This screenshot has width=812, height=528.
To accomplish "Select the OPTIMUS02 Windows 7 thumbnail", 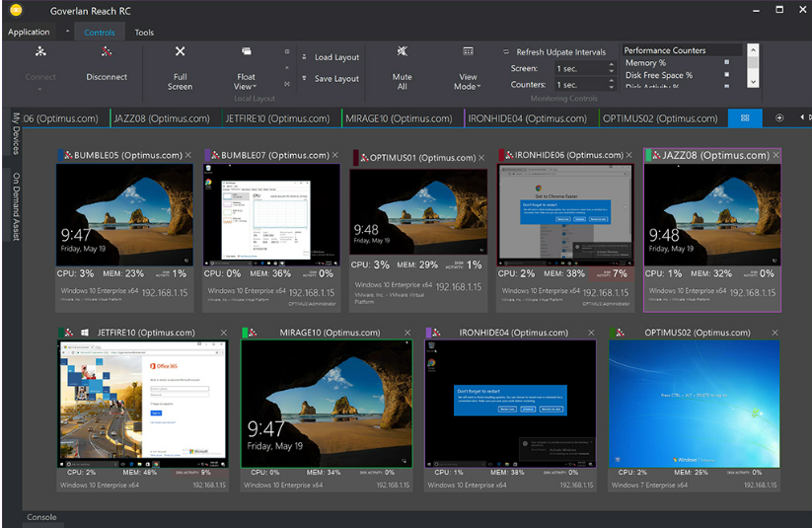I will tap(694, 404).
